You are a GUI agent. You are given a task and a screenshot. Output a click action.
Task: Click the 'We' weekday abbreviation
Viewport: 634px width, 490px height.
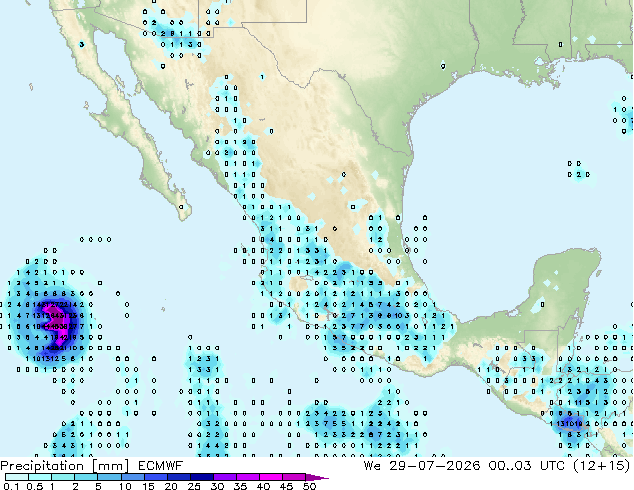372,466
